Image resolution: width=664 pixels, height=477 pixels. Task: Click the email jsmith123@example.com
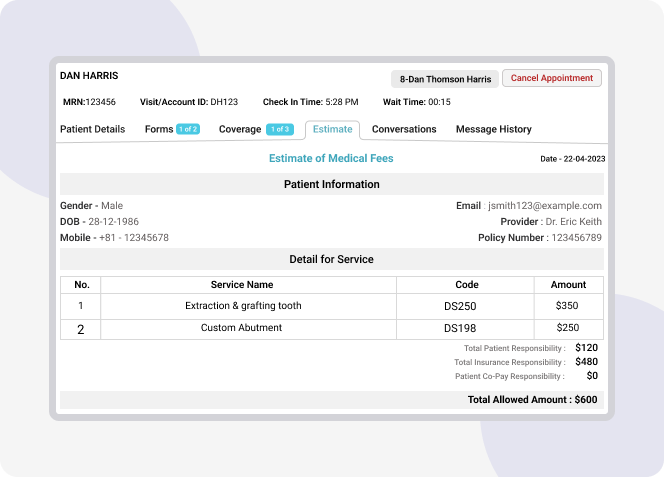[544, 206]
